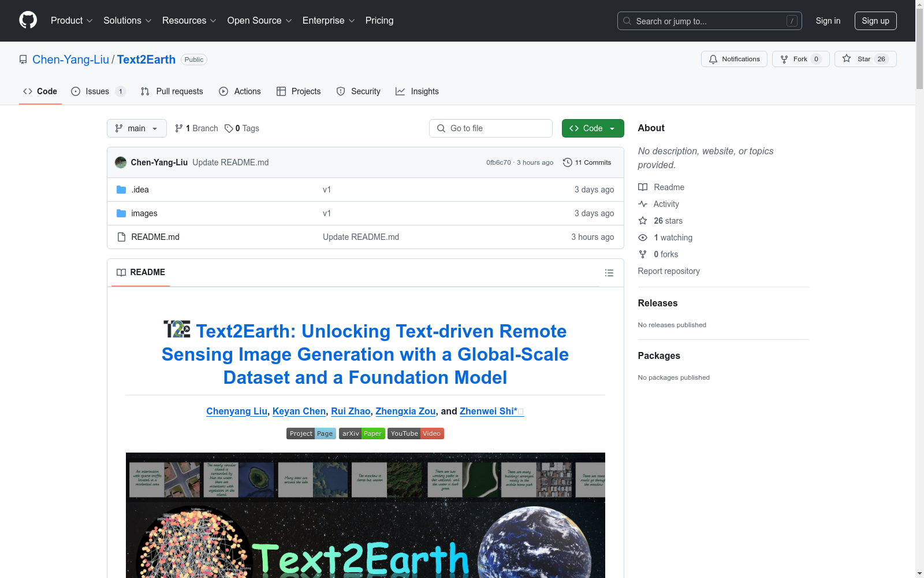This screenshot has width=924, height=578.
Task: Click the Search or jump to field
Action: tap(710, 21)
